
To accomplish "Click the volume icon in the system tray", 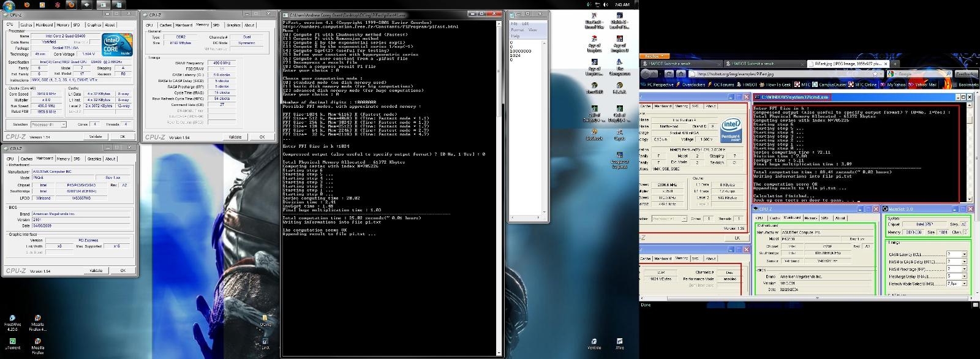I will 606,4.
